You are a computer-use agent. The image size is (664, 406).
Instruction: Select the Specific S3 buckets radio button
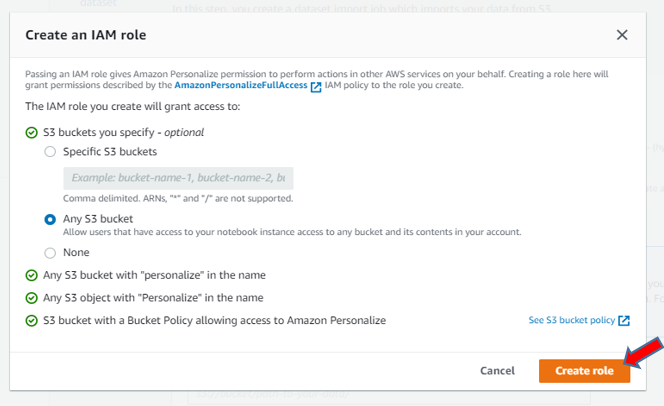click(50, 152)
